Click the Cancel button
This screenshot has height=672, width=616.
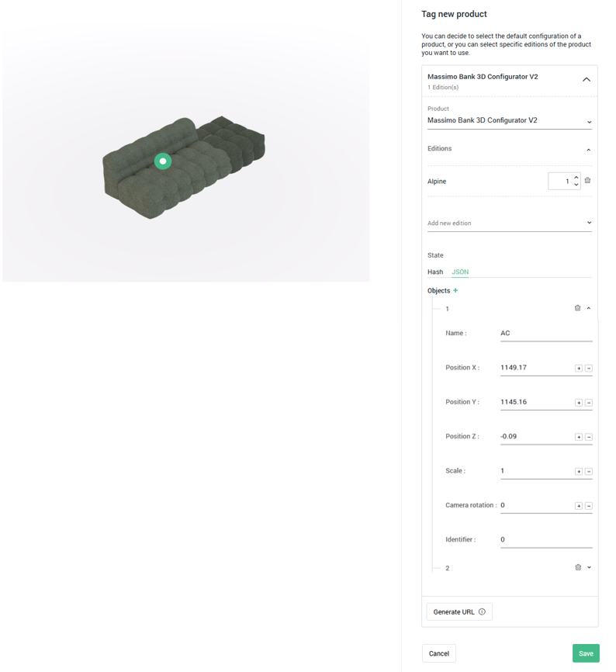point(439,653)
